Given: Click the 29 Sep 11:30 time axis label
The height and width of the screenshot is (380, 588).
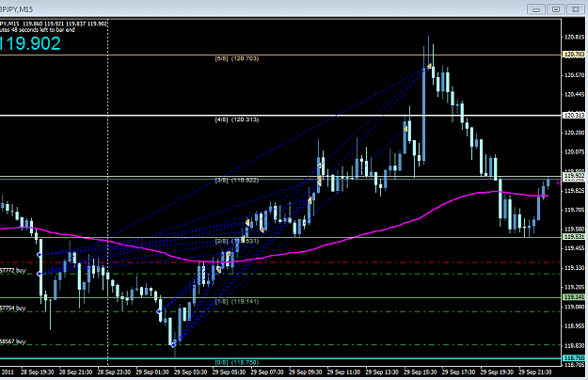Looking at the screenshot, I should 343,372.
